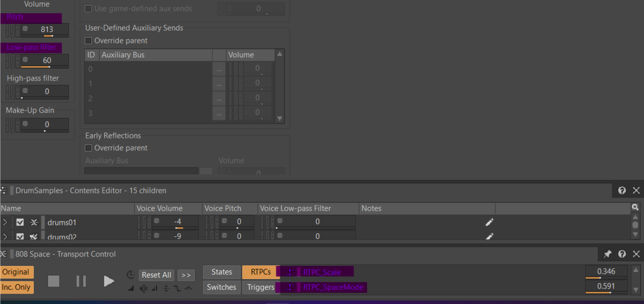644x304 pixels.
Task: Adjust the RTPC_Scale value slider
Action: (x=606, y=273)
